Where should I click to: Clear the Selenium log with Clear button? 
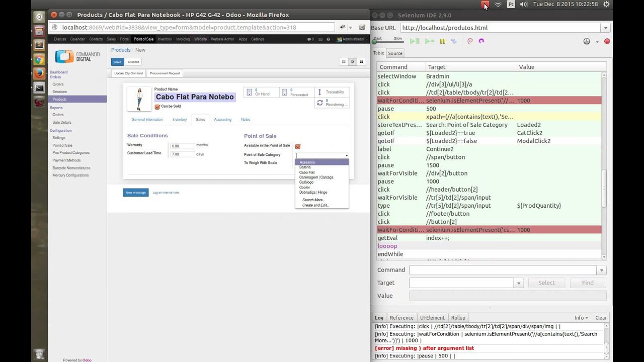point(601,318)
